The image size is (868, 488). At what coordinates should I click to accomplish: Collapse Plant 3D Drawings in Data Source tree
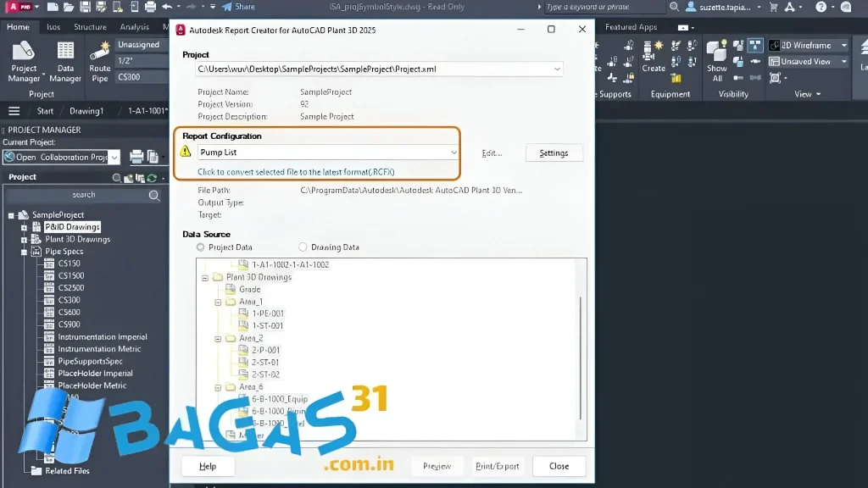pos(205,278)
